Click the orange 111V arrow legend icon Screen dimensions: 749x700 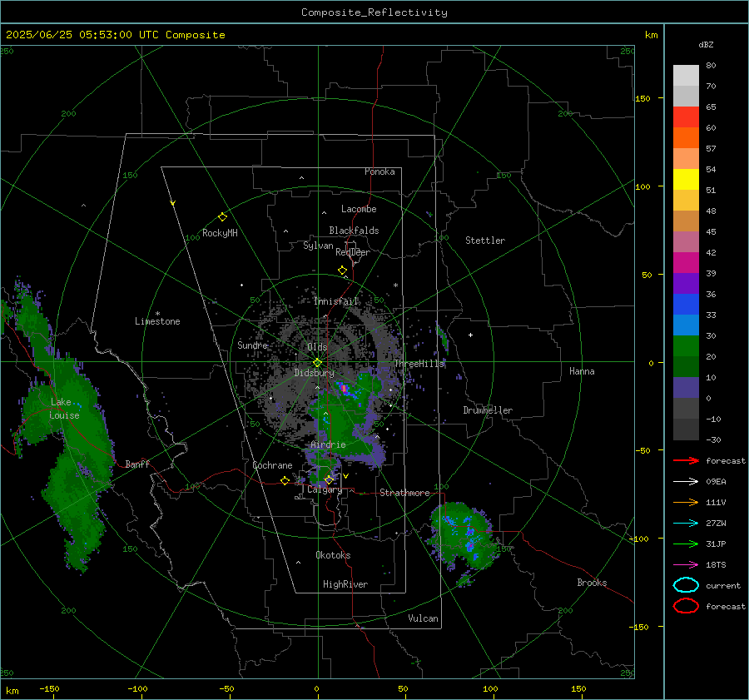(686, 502)
